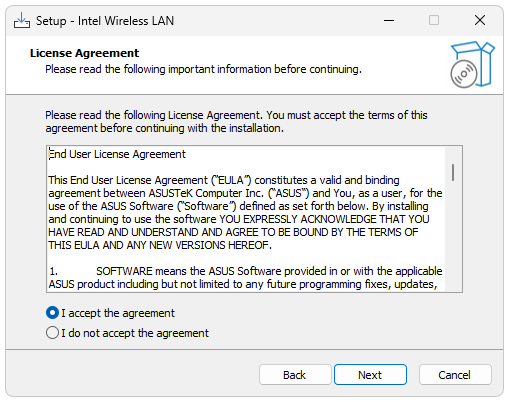
Task: Select 'I do not accept the agreement'
Action: coord(52,333)
